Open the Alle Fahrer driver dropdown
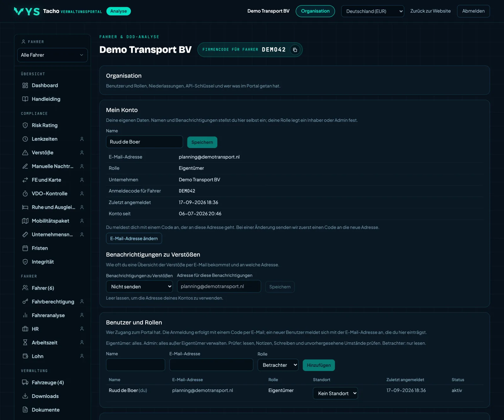 [52, 55]
